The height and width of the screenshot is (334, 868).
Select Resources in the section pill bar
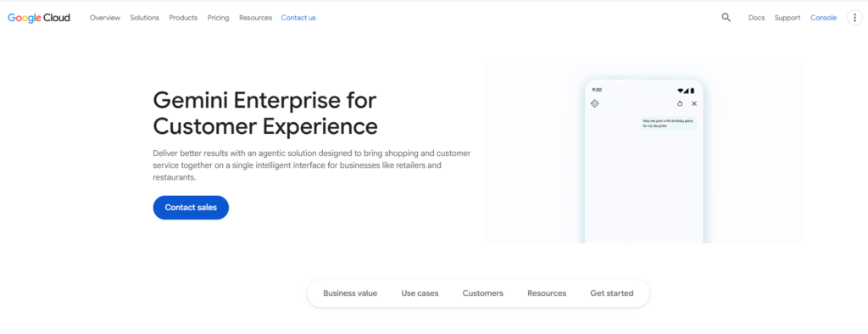(x=547, y=293)
